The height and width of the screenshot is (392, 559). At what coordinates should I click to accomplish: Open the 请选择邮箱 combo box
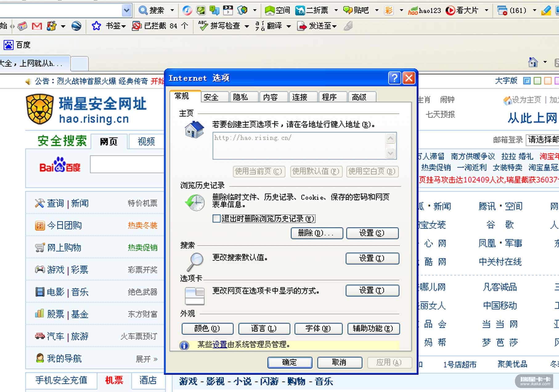pyautogui.click(x=543, y=140)
